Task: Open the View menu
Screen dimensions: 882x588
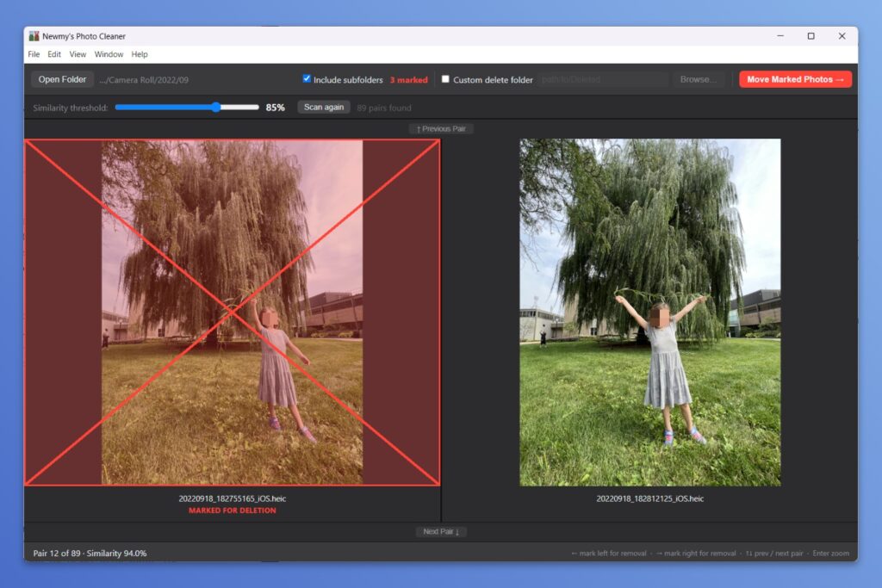Action: (x=78, y=54)
